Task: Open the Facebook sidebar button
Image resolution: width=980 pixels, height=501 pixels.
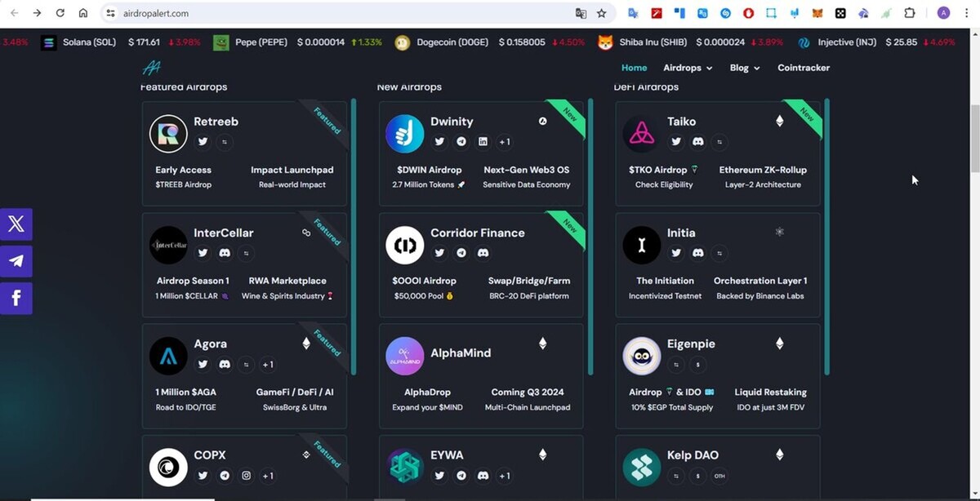Action: (16, 299)
